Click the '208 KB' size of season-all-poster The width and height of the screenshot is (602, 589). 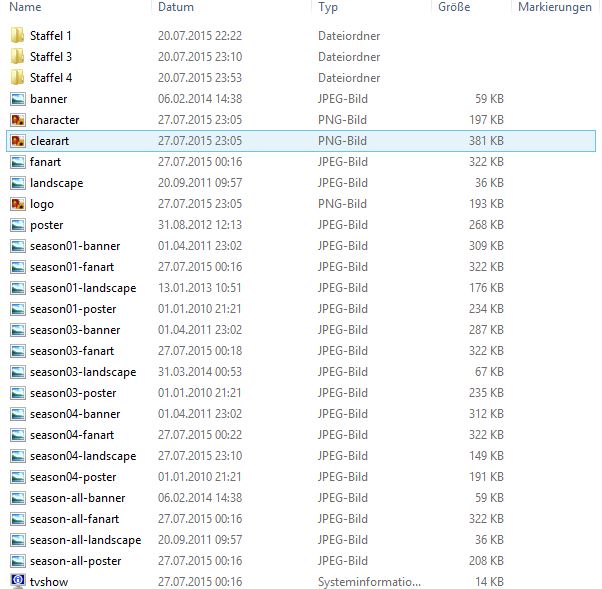tap(486, 561)
